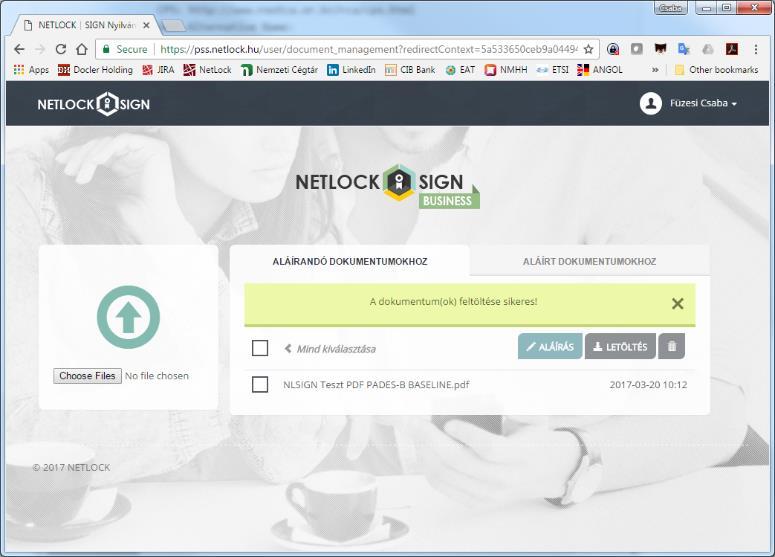Open the NMHH bookmark
The height and width of the screenshot is (557, 775).
(506, 70)
